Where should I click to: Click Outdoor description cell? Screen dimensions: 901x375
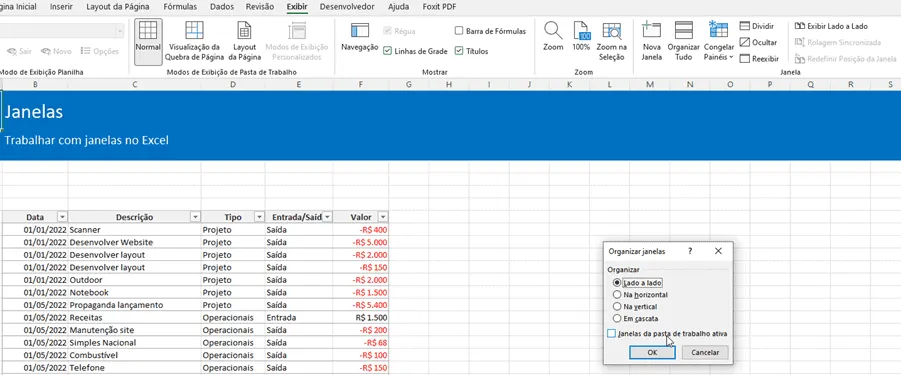[x=134, y=280]
